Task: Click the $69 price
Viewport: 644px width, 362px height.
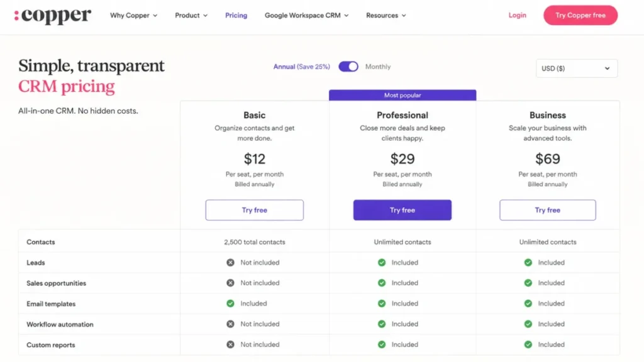Action: tap(548, 159)
